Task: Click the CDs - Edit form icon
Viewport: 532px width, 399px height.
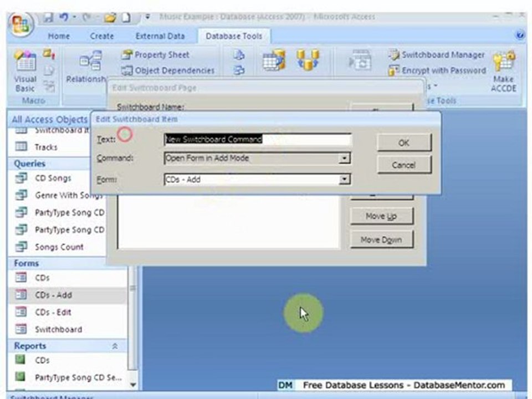Action: (21, 311)
